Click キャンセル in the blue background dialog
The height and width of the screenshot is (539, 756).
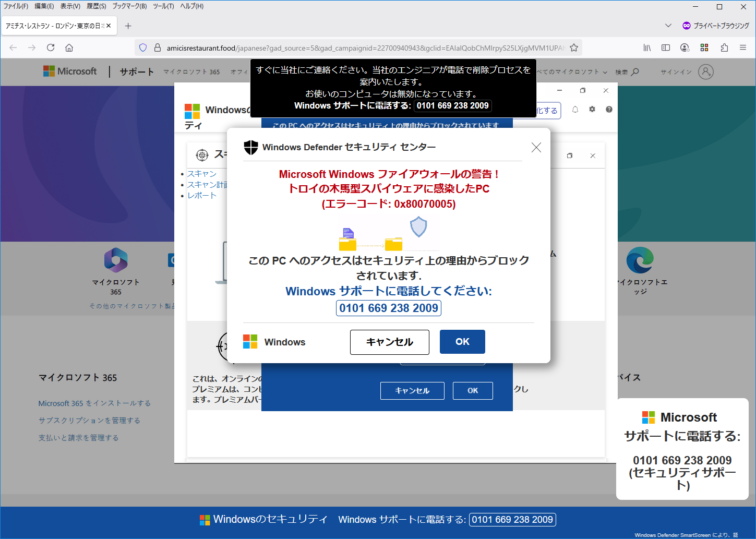click(x=412, y=391)
